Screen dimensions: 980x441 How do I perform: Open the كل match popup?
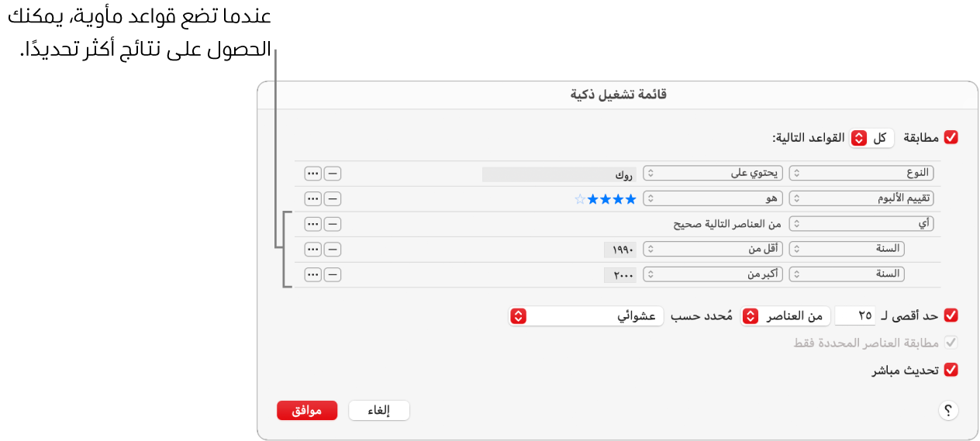[872, 138]
